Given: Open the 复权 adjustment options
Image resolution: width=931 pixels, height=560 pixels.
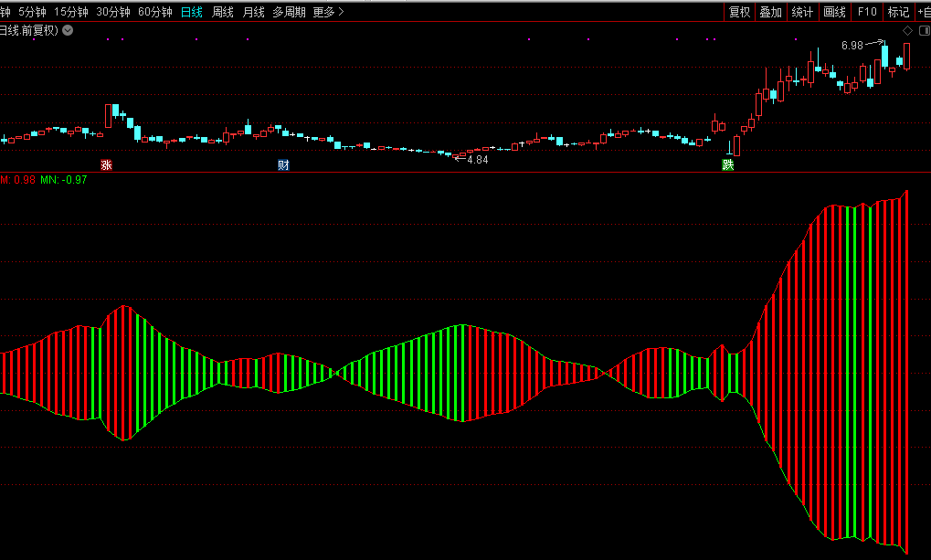Looking at the screenshot, I should (x=739, y=12).
